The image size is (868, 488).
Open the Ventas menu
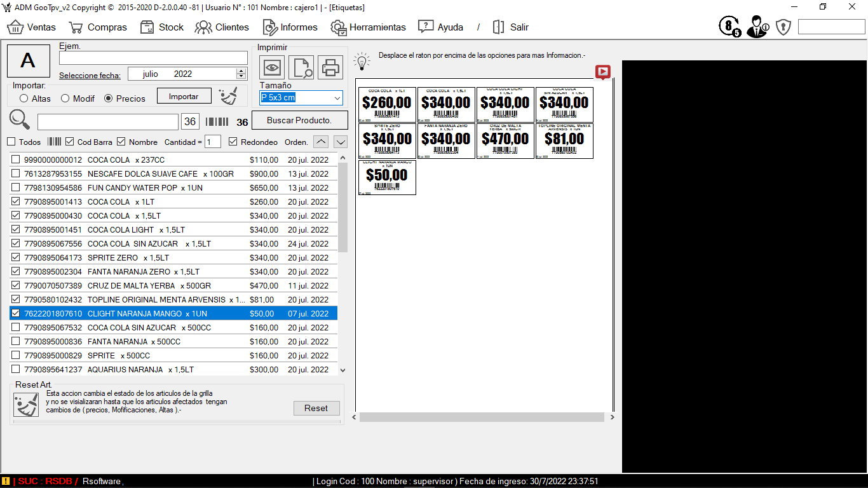click(32, 27)
